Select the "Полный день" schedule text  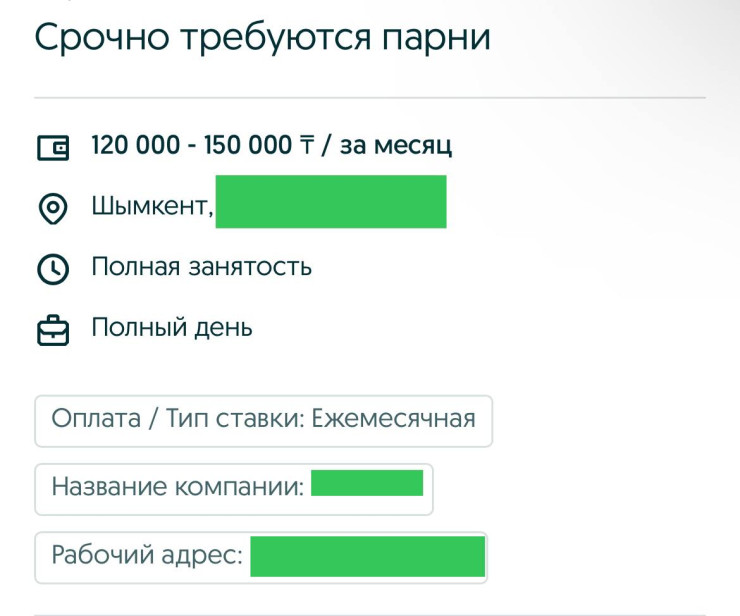point(172,327)
